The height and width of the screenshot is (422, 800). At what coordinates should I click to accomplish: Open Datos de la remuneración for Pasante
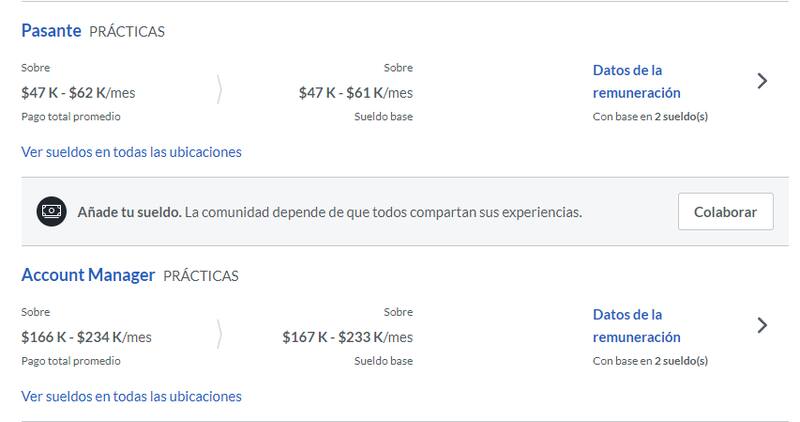(x=636, y=81)
